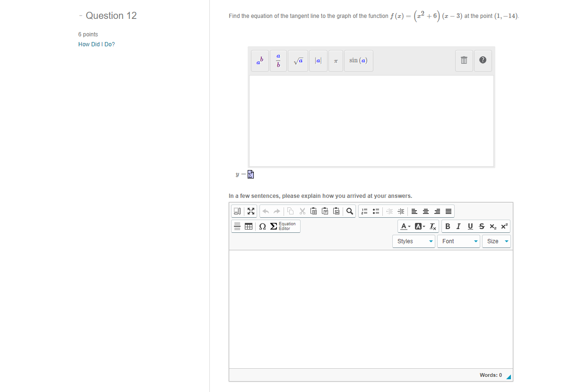
Task: Align text left
Action: [414, 211]
